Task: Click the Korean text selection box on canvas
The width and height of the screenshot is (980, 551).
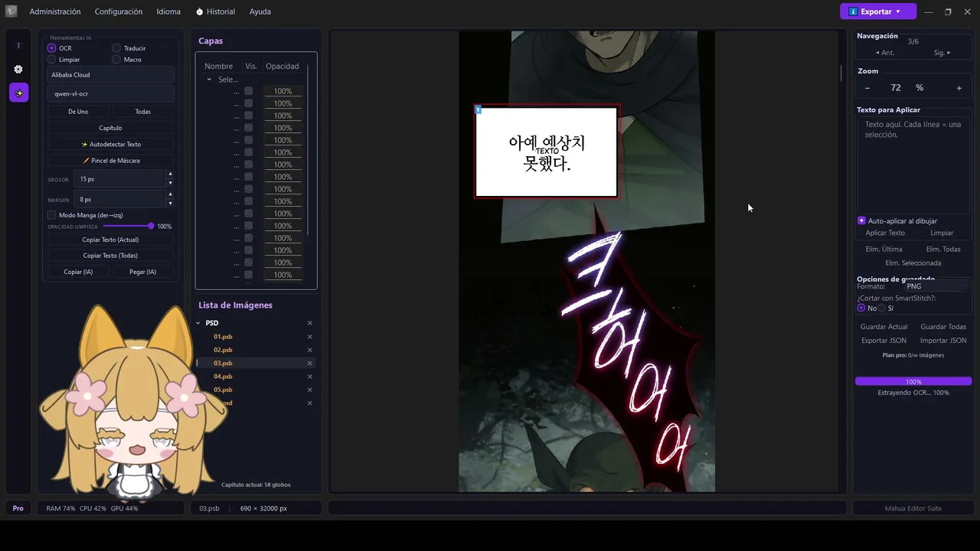Action: [547, 152]
